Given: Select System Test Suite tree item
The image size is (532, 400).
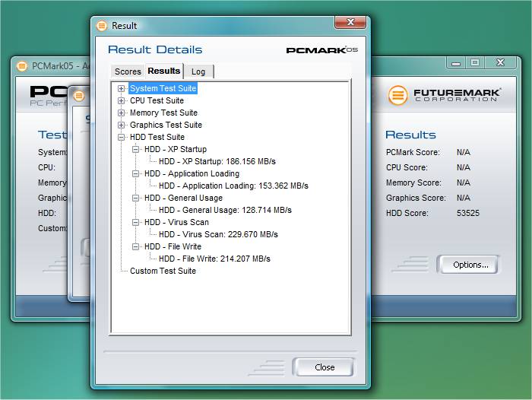Looking at the screenshot, I should point(163,89).
